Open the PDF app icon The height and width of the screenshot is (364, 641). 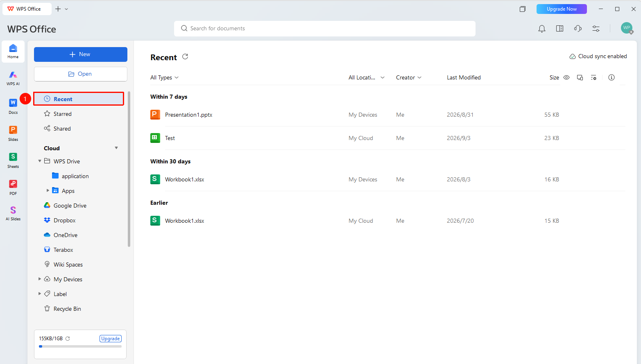point(13,187)
